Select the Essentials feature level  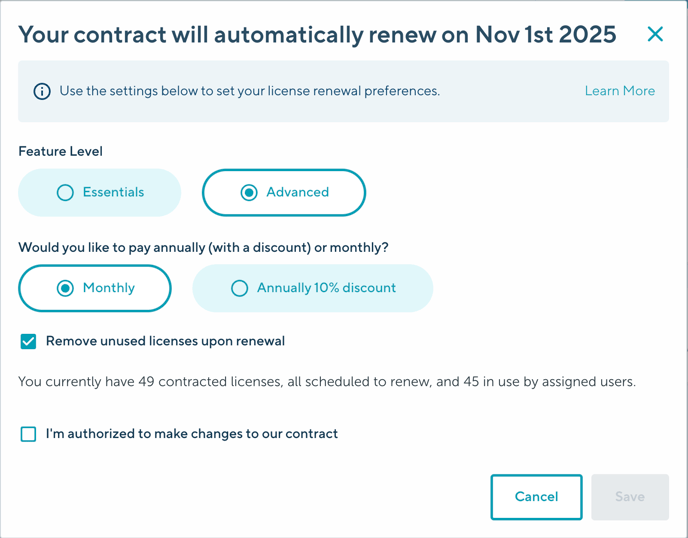pyautogui.click(x=100, y=192)
